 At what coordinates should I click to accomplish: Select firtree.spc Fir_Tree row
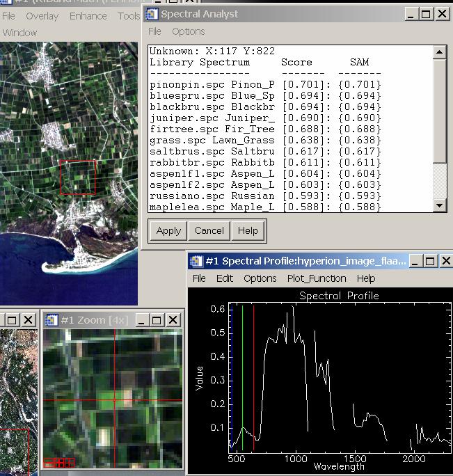point(265,129)
